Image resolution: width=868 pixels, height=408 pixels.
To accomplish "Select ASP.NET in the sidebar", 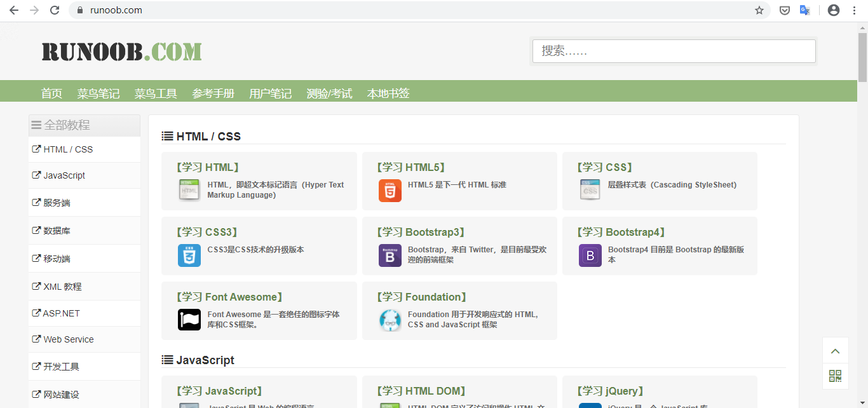I will coord(85,313).
